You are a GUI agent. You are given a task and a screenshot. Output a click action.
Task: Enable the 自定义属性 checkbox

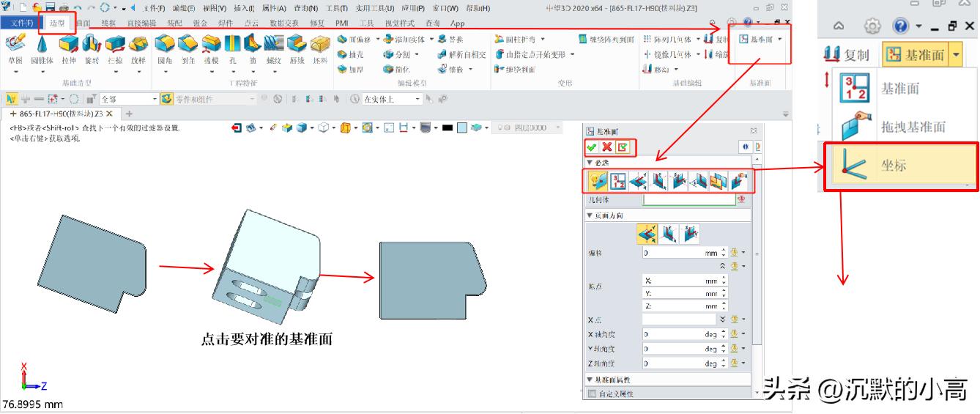point(592,394)
